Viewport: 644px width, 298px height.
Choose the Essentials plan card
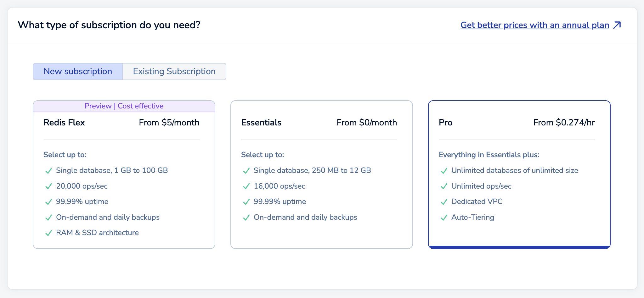(322, 174)
